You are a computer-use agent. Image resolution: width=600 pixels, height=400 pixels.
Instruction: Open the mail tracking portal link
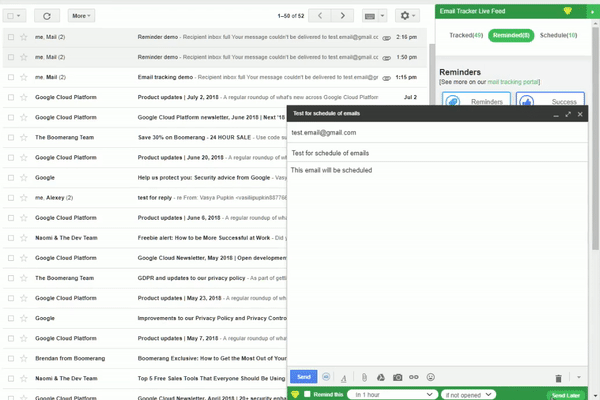[x=513, y=82]
